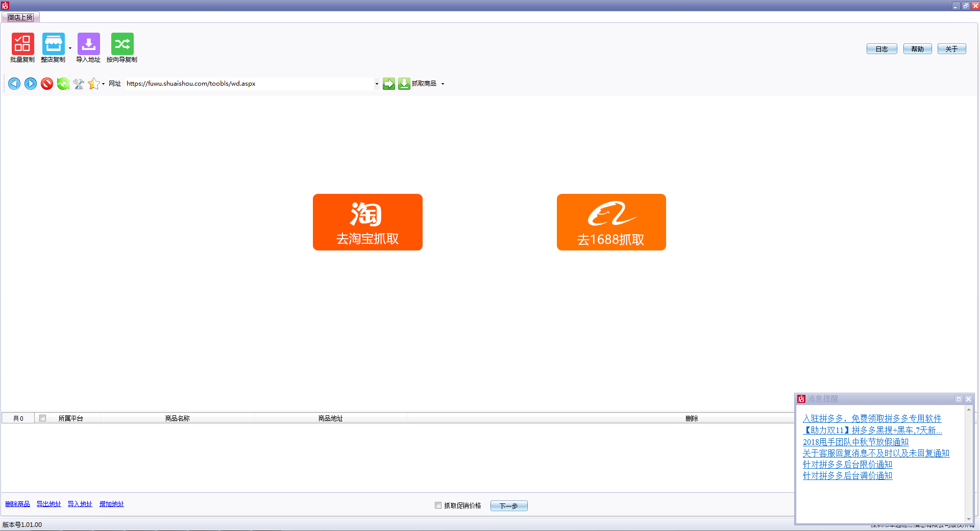
Task: Click the 消息提醒 popup scrollbar up arrow
Action: [969, 410]
